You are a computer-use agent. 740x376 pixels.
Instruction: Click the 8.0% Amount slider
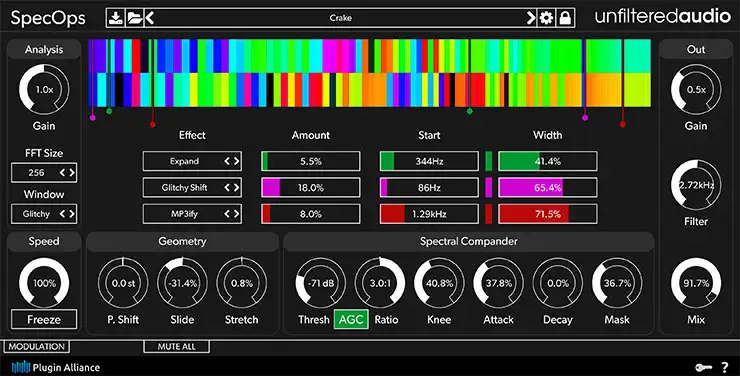tap(311, 214)
